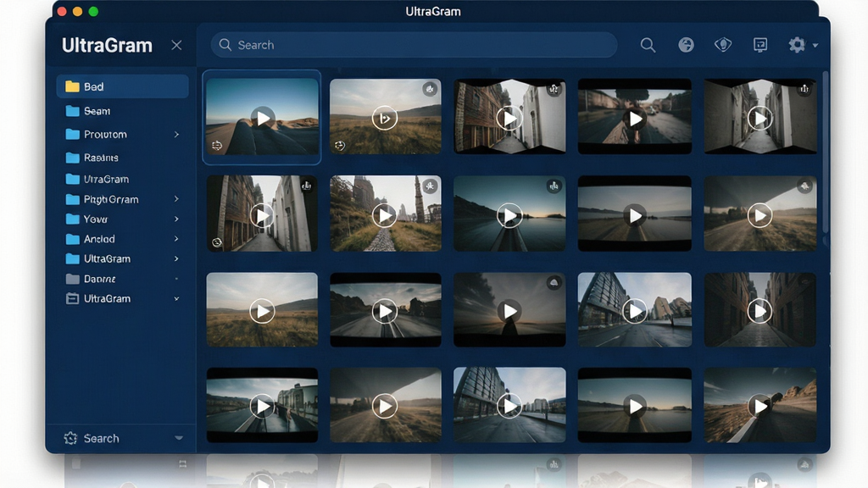Expand the PrghGram folder chevron

pyautogui.click(x=176, y=199)
